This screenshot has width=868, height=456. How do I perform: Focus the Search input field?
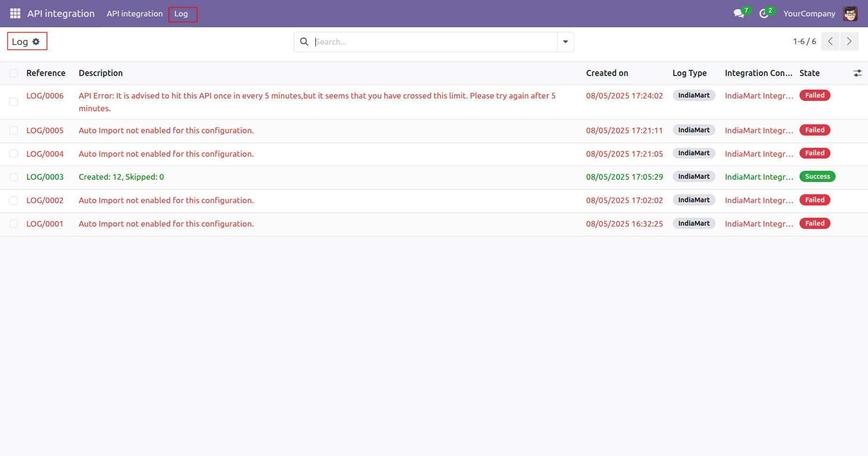click(434, 42)
